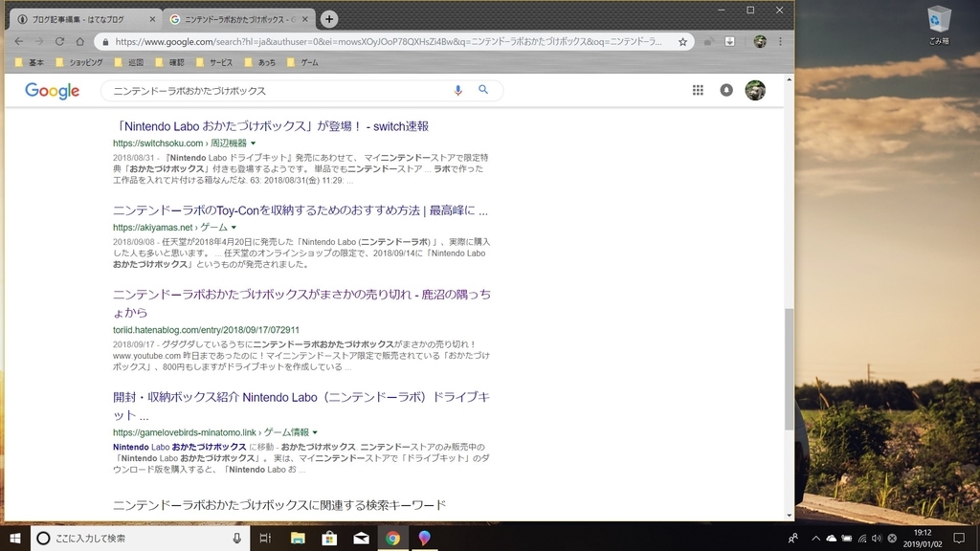Open the balloon-shaped app in taskbar

click(x=424, y=538)
